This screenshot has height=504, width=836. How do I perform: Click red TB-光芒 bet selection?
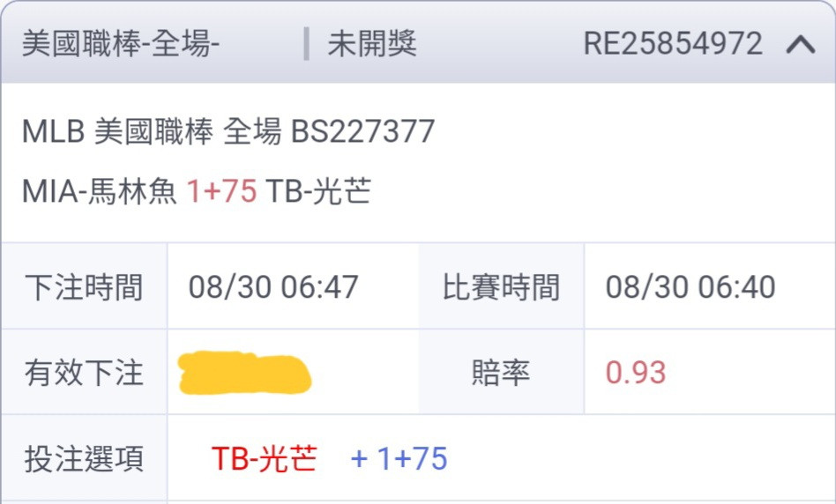pyautogui.click(x=265, y=459)
